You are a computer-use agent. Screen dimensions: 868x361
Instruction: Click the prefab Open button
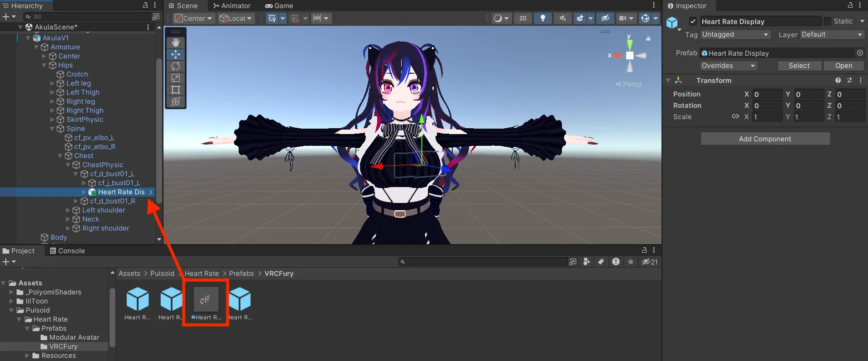[x=844, y=66]
